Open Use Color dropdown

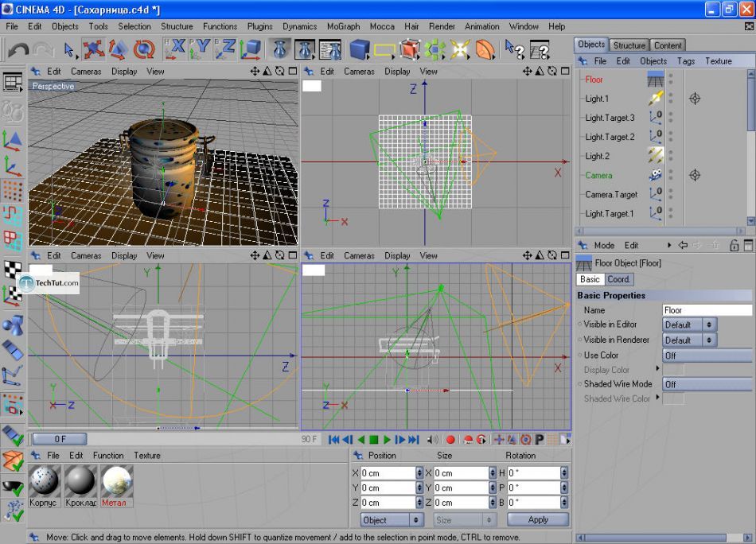(x=707, y=356)
